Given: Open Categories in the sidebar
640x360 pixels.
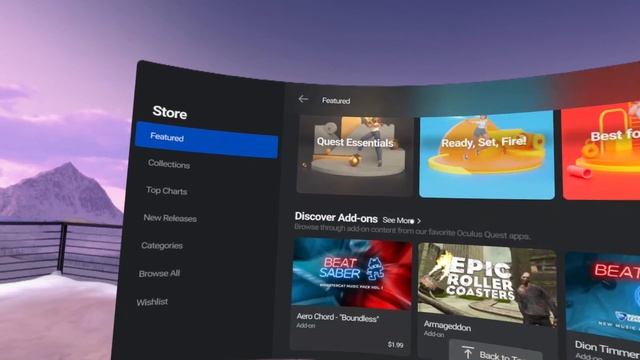Looking at the screenshot, I should pos(162,245).
